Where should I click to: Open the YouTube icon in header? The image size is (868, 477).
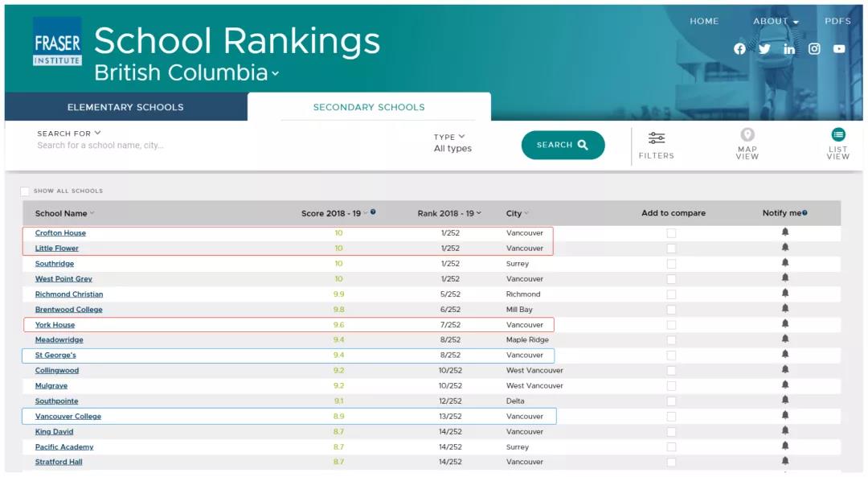point(839,49)
